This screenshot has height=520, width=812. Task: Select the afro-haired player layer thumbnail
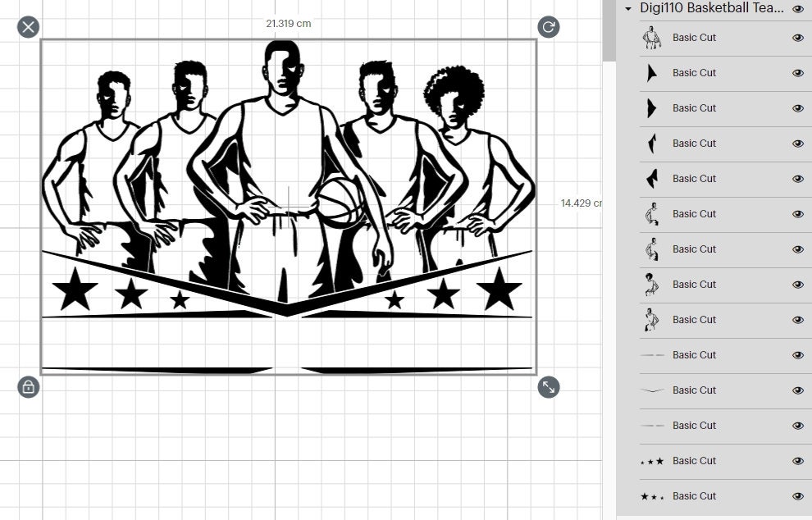pos(653,284)
